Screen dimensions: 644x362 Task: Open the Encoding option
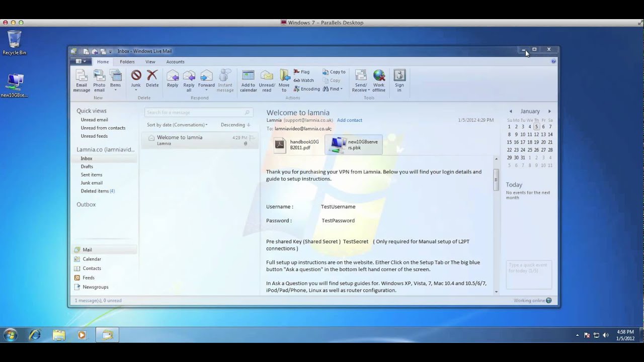306,89
